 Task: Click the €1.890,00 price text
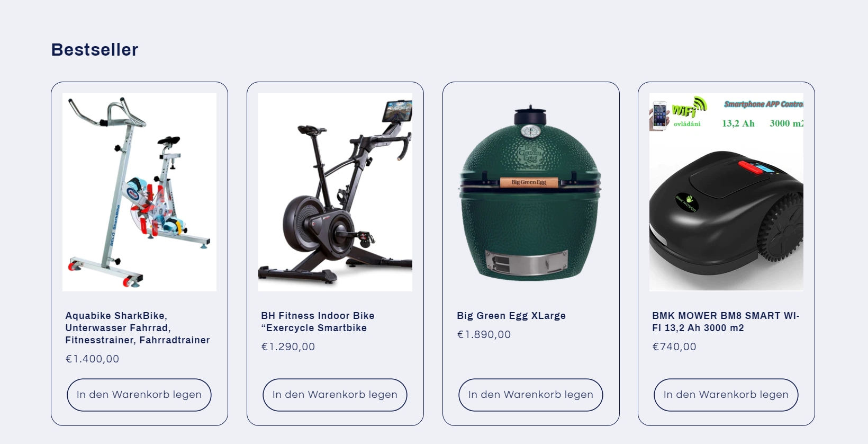(x=484, y=334)
